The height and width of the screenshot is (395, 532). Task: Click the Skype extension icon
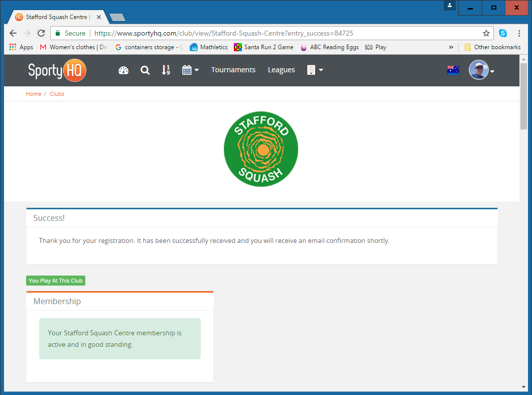502,33
